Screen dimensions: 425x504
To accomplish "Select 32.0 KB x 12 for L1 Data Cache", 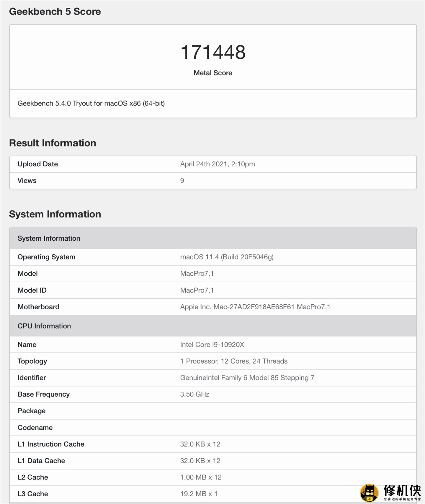I will pos(200,461).
